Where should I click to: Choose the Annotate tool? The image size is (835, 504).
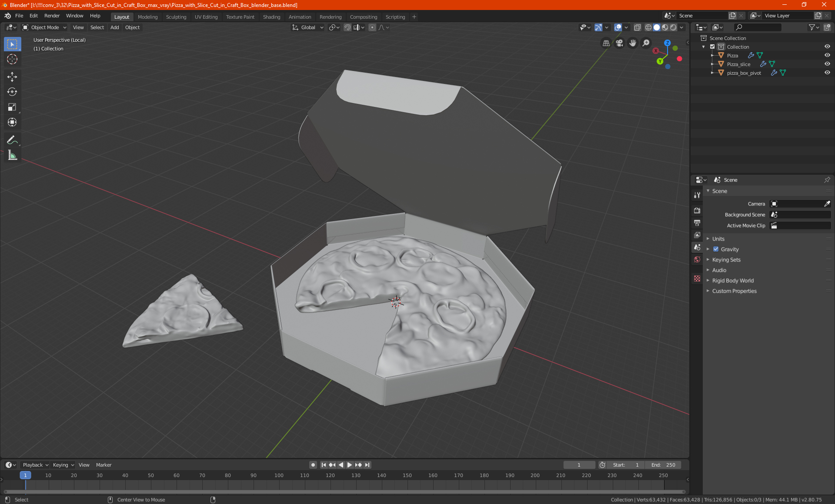pos(12,140)
